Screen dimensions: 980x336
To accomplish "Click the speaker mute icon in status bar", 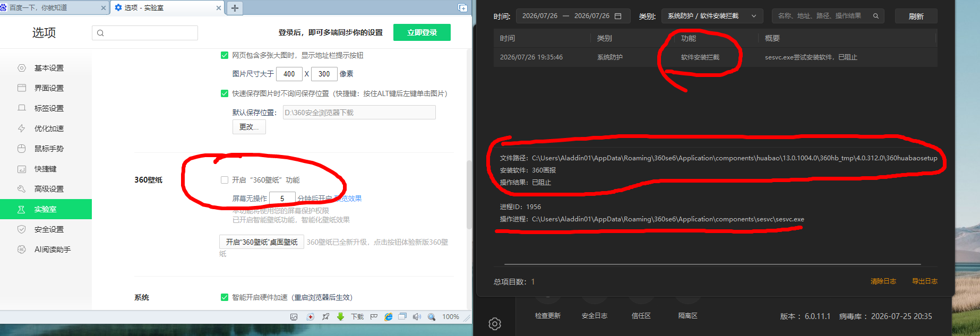I will pos(417,317).
